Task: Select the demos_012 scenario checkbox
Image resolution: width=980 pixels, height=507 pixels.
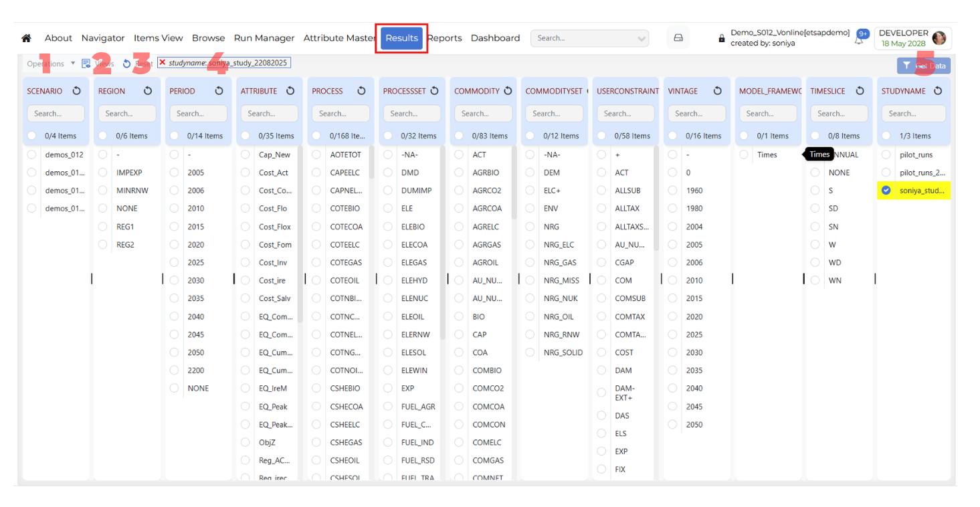Action: 31,155
